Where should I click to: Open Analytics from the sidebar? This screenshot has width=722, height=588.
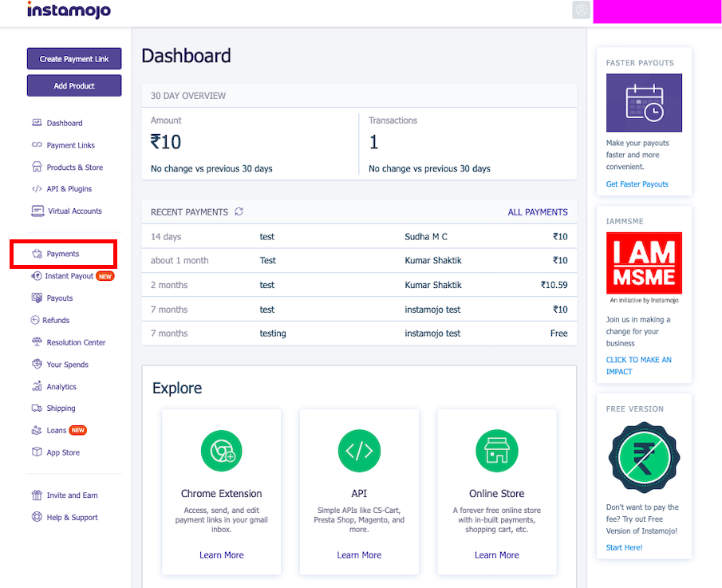[61, 387]
